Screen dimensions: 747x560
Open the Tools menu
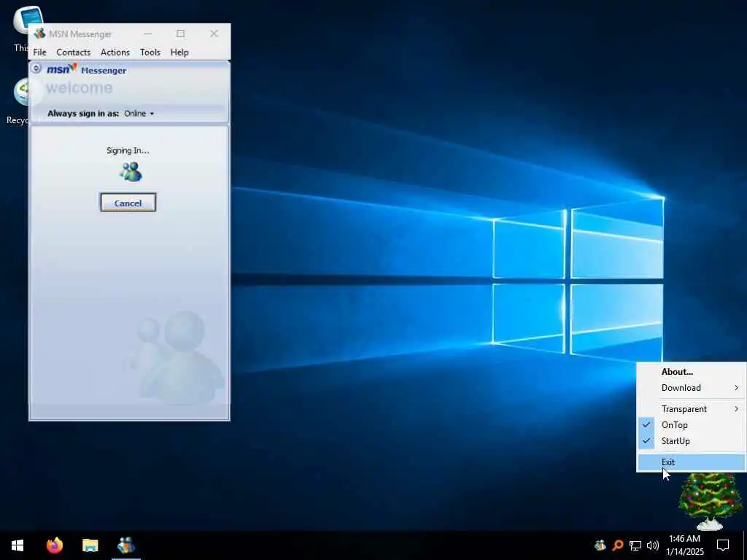(150, 52)
